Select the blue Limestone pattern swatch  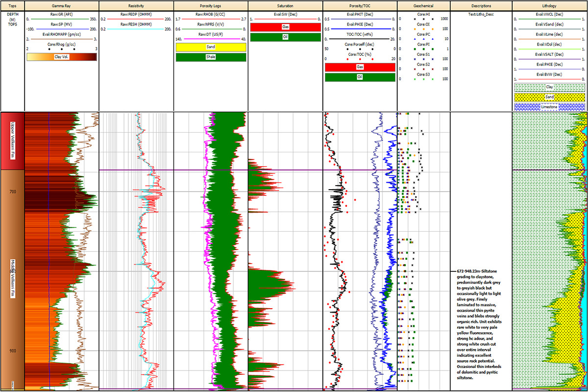click(550, 107)
